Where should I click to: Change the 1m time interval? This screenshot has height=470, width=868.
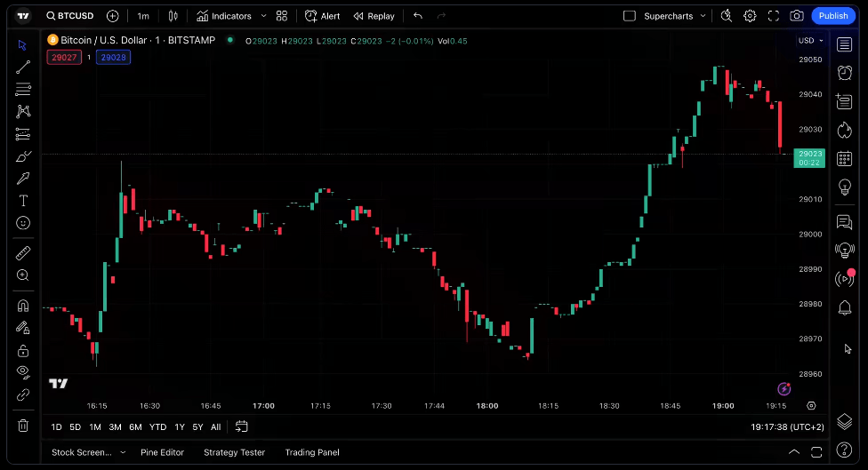click(143, 16)
